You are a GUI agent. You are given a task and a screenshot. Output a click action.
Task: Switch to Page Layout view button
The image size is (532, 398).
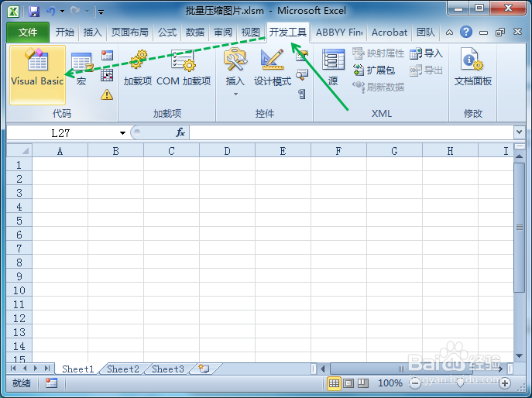coord(348,383)
